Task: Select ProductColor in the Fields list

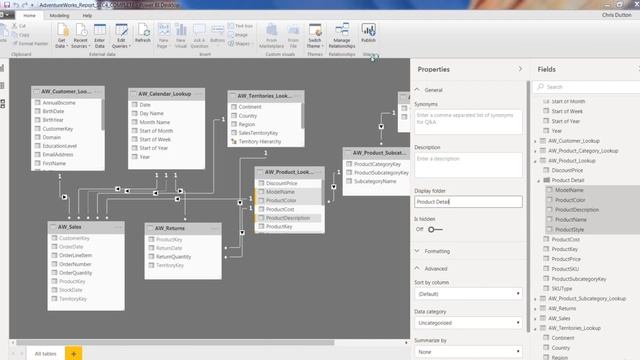Action: pos(570,200)
